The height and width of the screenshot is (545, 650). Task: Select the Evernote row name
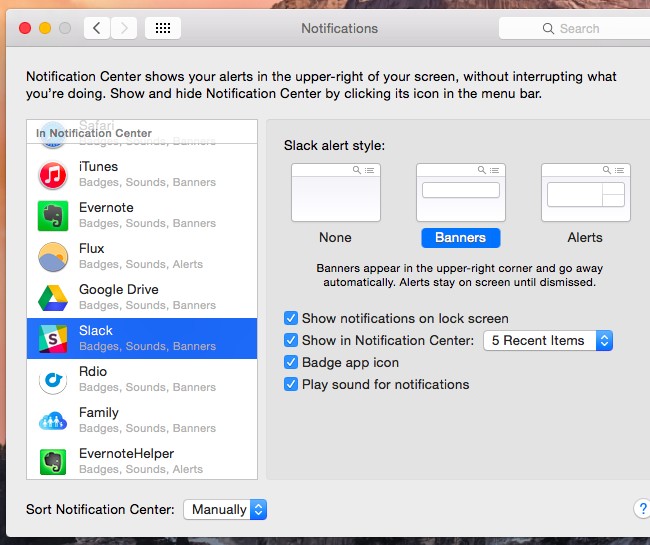[106, 208]
